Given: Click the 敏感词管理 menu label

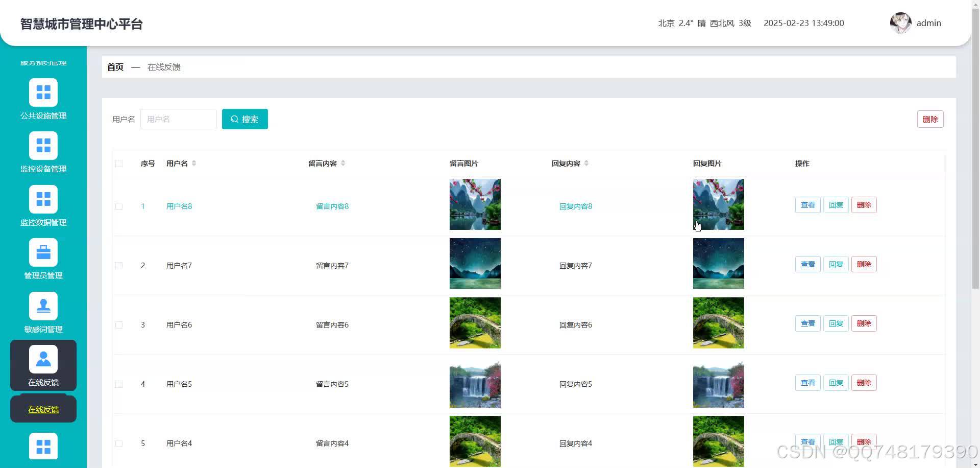Looking at the screenshot, I should 43,329.
